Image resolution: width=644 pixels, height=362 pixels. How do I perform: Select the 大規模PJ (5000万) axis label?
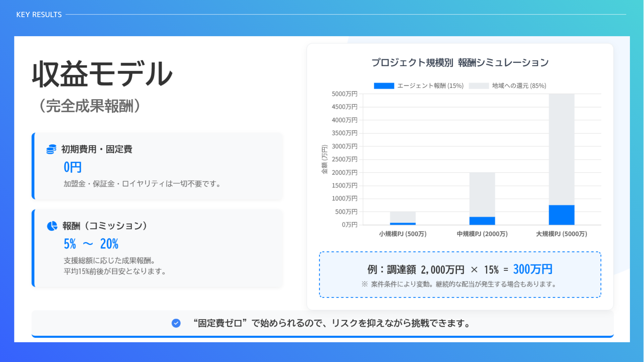[561, 234]
